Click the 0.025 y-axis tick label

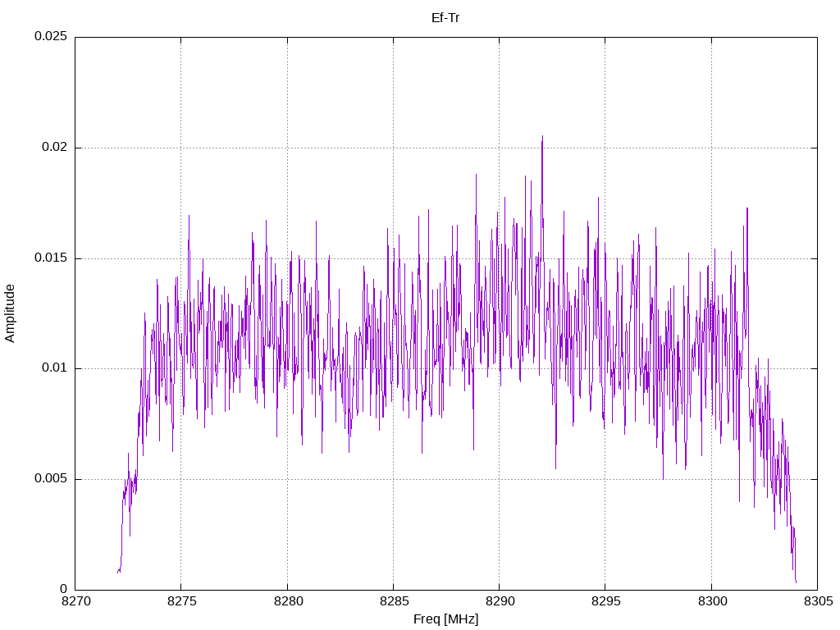click(51, 36)
